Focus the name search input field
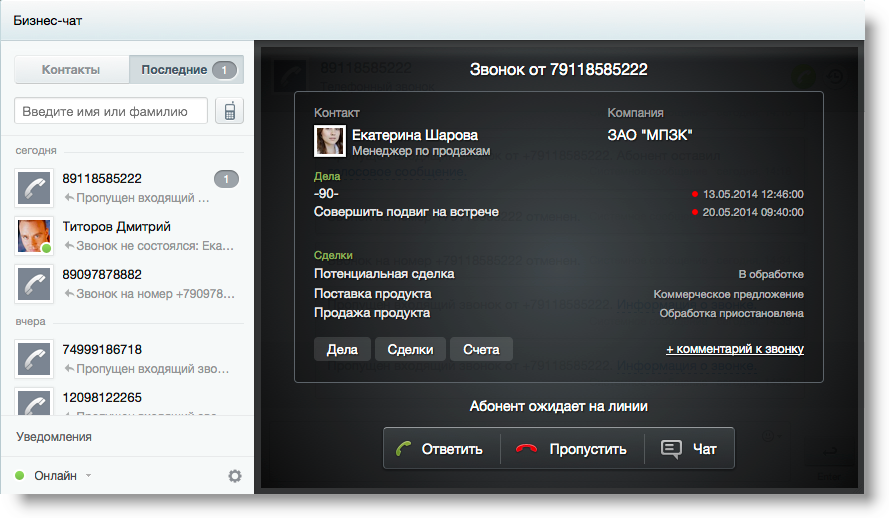Screen dimensions: 889x518 (111, 111)
